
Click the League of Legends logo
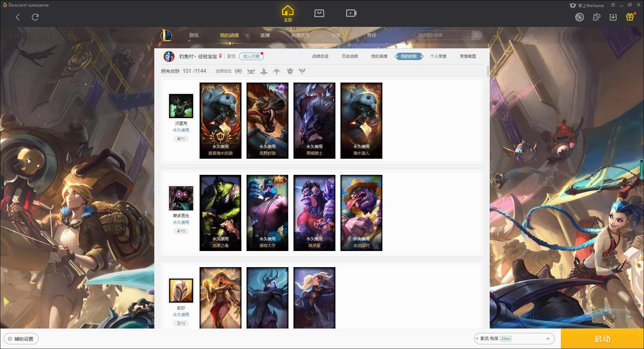click(166, 35)
